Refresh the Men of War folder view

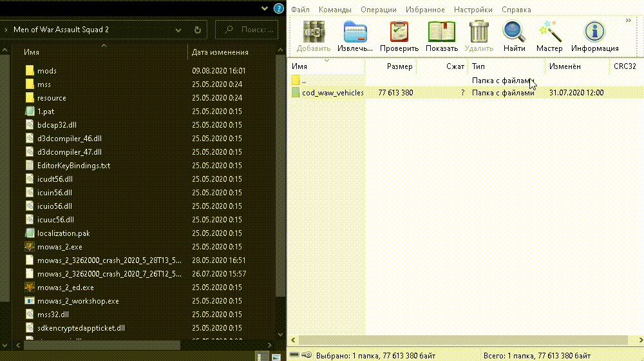pyautogui.click(x=198, y=30)
